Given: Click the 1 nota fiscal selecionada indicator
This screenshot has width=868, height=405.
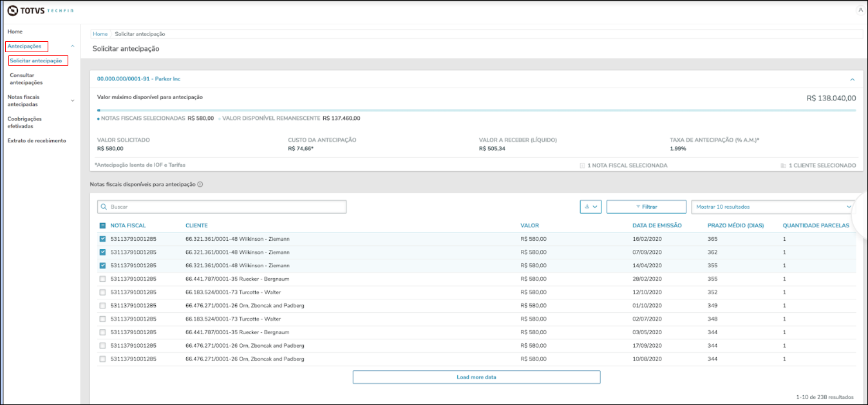Looking at the screenshot, I should [623, 165].
